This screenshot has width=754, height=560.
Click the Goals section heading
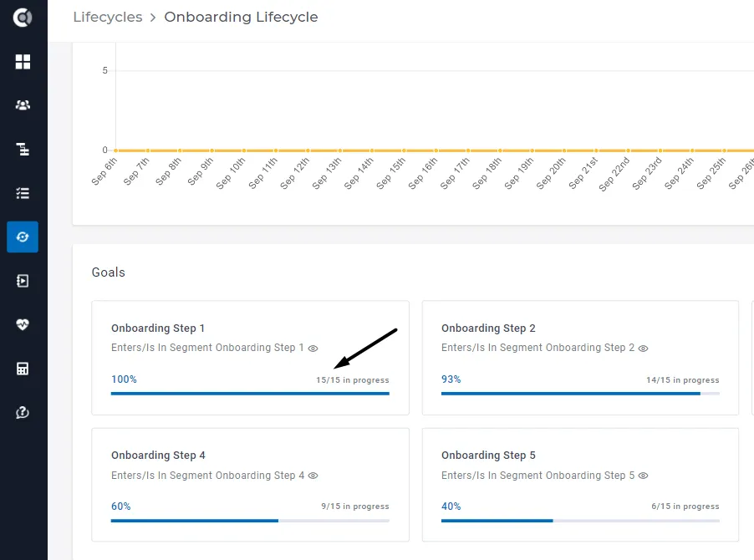pyautogui.click(x=108, y=272)
